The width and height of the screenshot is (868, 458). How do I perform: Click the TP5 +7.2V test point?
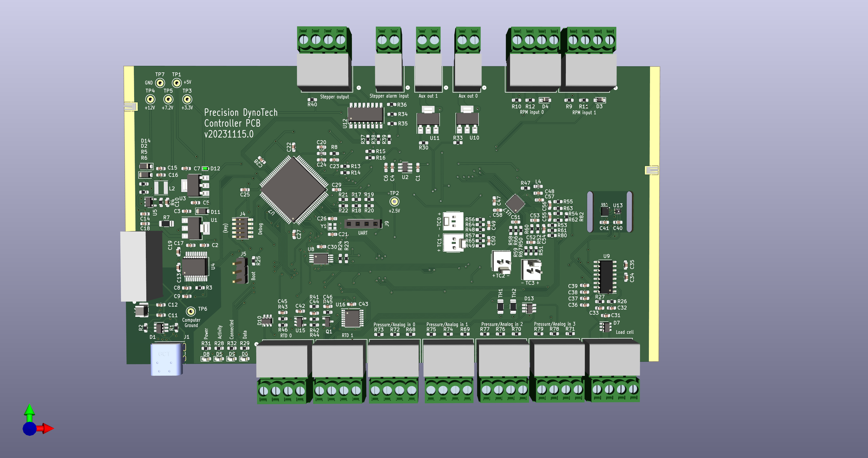coord(168,100)
